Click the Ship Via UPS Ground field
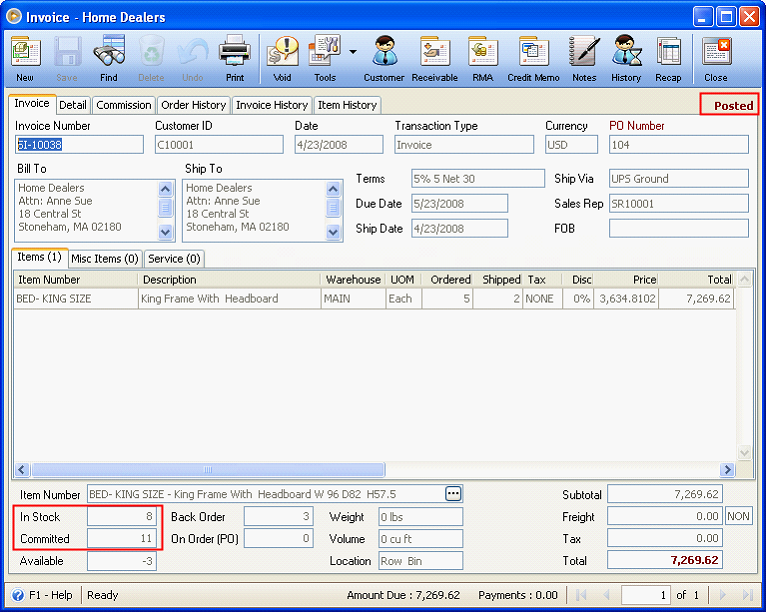The width and height of the screenshot is (767, 613). (678, 179)
